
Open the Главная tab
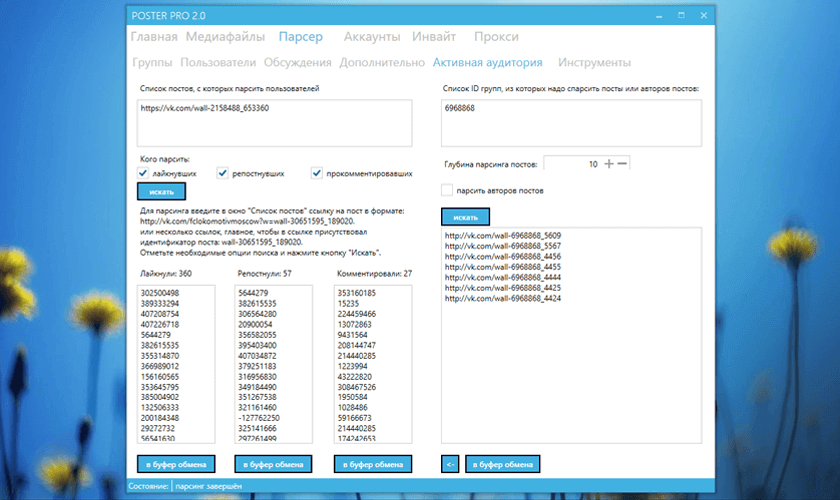click(x=154, y=36)
